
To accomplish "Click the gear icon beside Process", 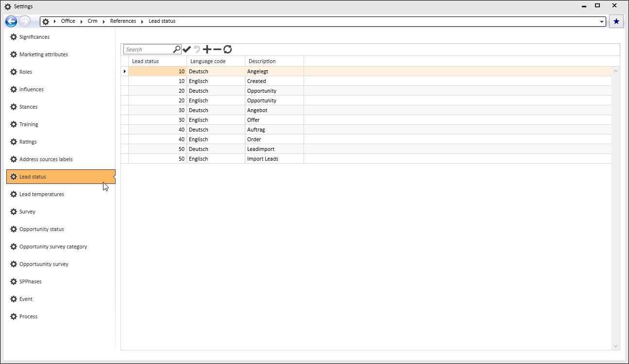I will pyautogui.click(x=14, y=316).
